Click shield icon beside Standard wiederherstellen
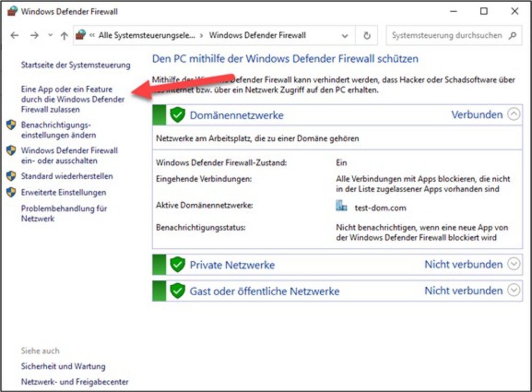532x392 pixels. click(x=11, y=176)
